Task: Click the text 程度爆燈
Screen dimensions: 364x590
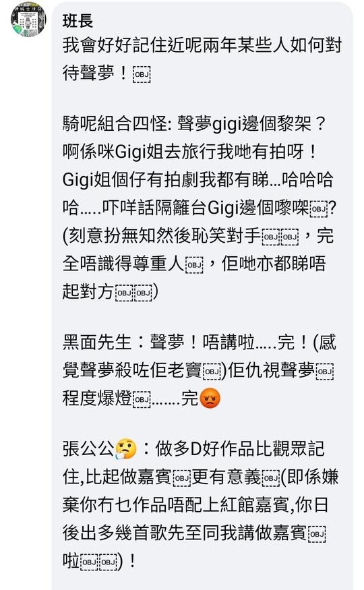Action: click(x=97, y=399)
